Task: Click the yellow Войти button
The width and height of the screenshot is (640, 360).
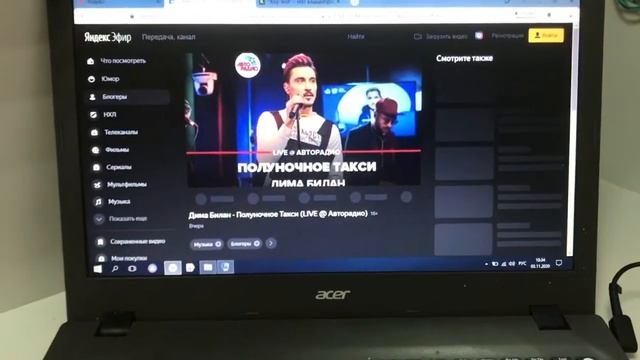Action: 546,36
